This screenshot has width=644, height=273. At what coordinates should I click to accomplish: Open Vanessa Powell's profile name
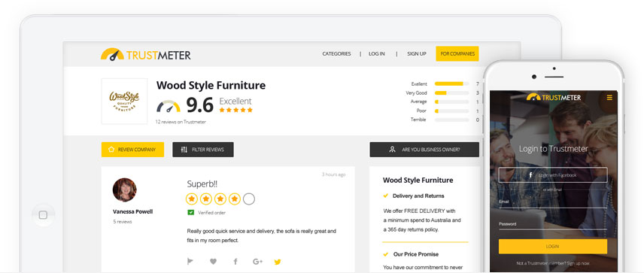(132, 212)
